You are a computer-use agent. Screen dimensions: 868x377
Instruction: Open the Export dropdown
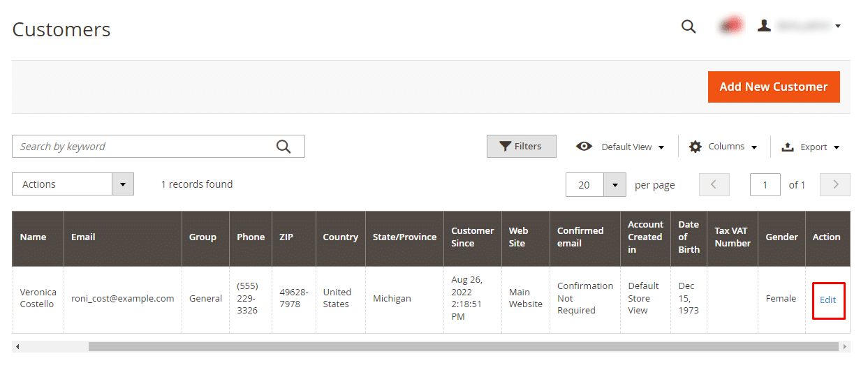pyautogui.click(x=810, y=147)
